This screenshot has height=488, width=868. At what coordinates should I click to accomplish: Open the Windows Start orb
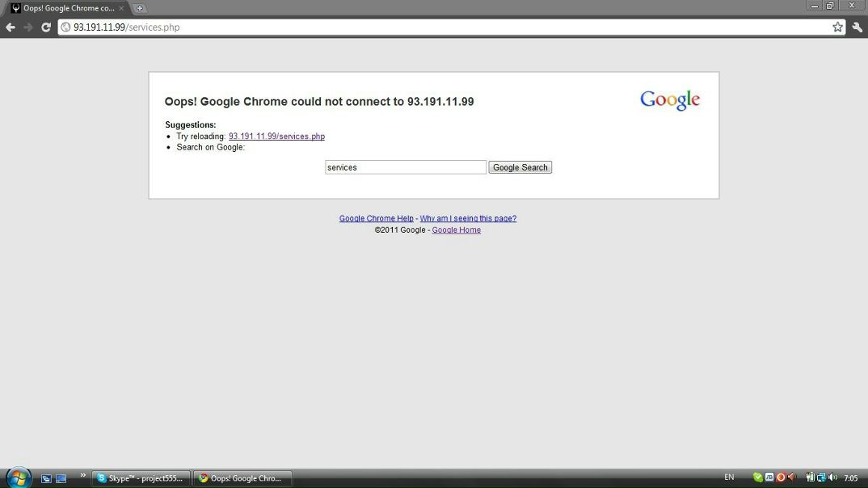pos(18,477)
